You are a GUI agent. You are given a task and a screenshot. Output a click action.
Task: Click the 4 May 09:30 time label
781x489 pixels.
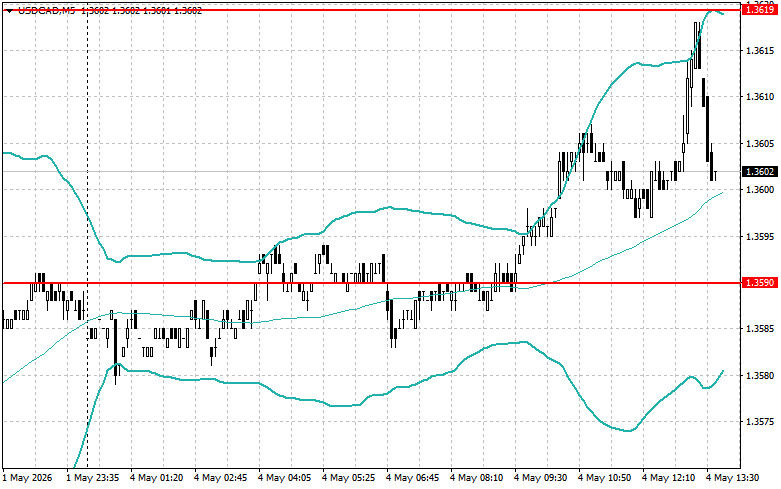540,478
